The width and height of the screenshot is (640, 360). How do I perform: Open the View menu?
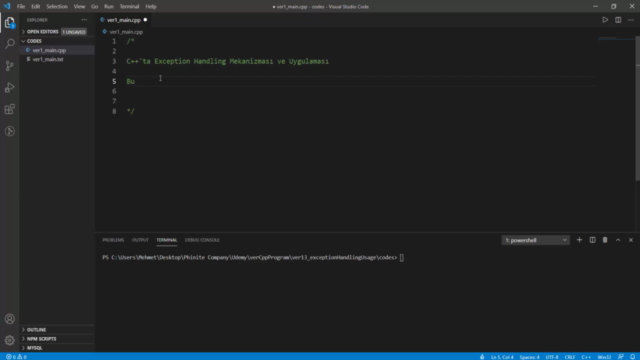click(79, 7)
